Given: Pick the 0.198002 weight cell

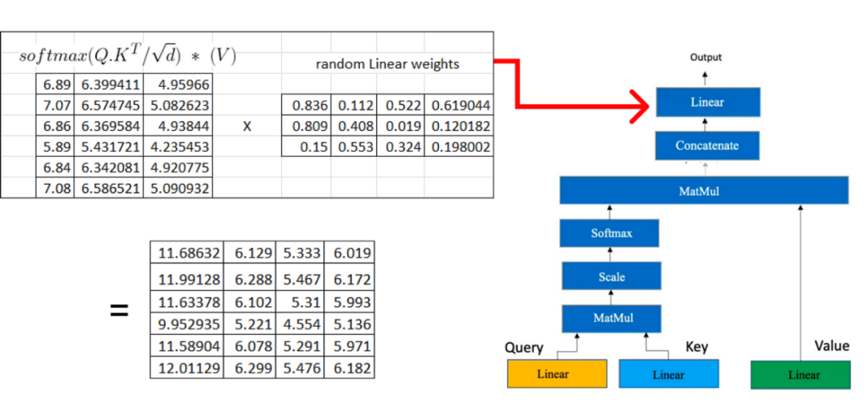Looking at the screenshot, I should coord(459,147).
